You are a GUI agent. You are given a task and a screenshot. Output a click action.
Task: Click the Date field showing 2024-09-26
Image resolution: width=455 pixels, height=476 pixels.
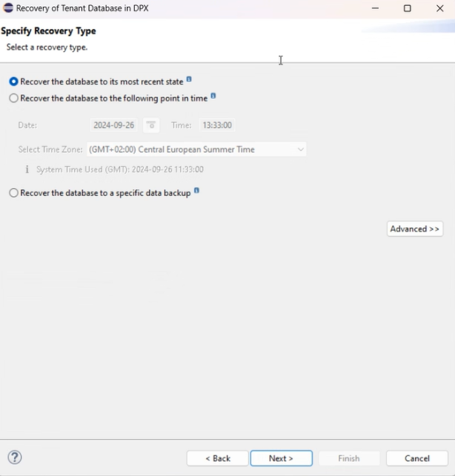point(113,125)
